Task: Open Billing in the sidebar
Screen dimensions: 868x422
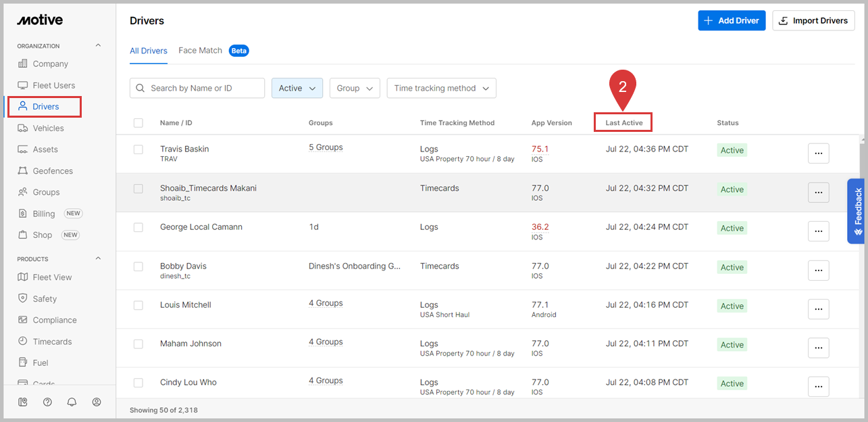Action: coord(44,214)
